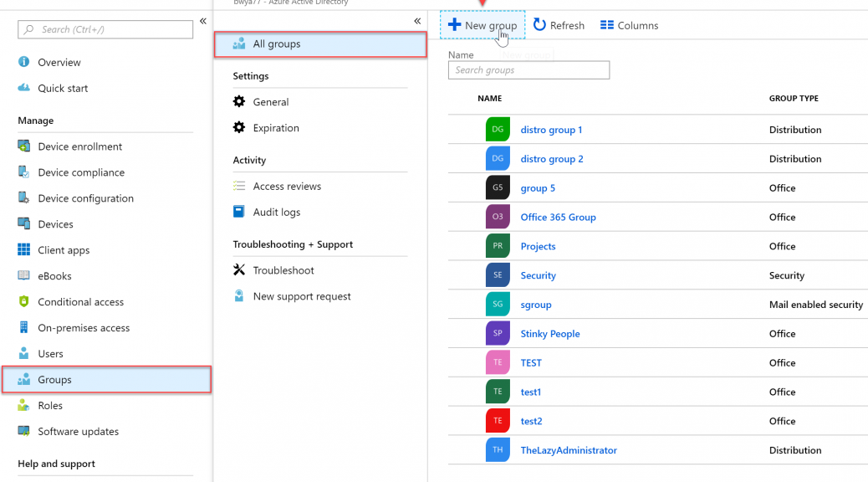Click the green TE avatar for test1

pos(498,392)
